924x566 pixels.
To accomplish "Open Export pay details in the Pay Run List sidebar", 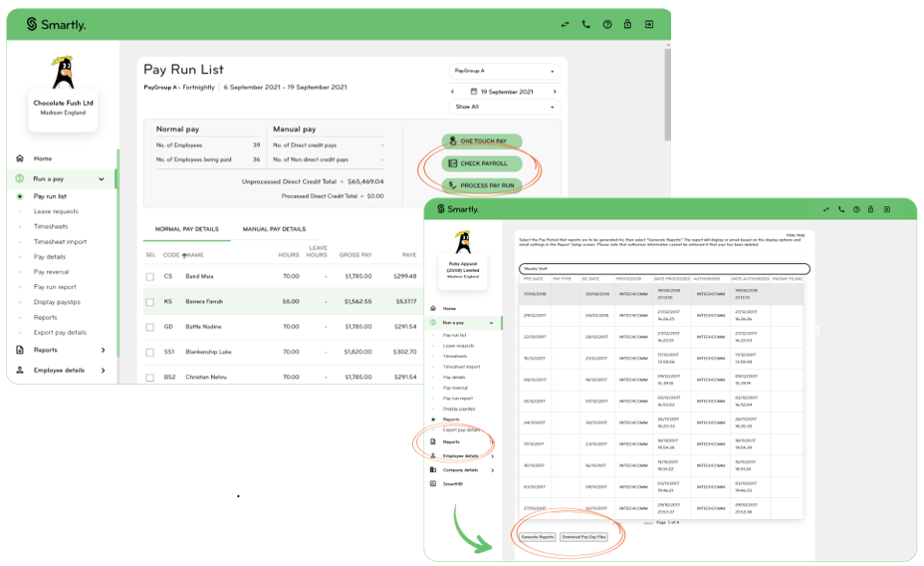I will pyautogui.click(x=60, y=333).
